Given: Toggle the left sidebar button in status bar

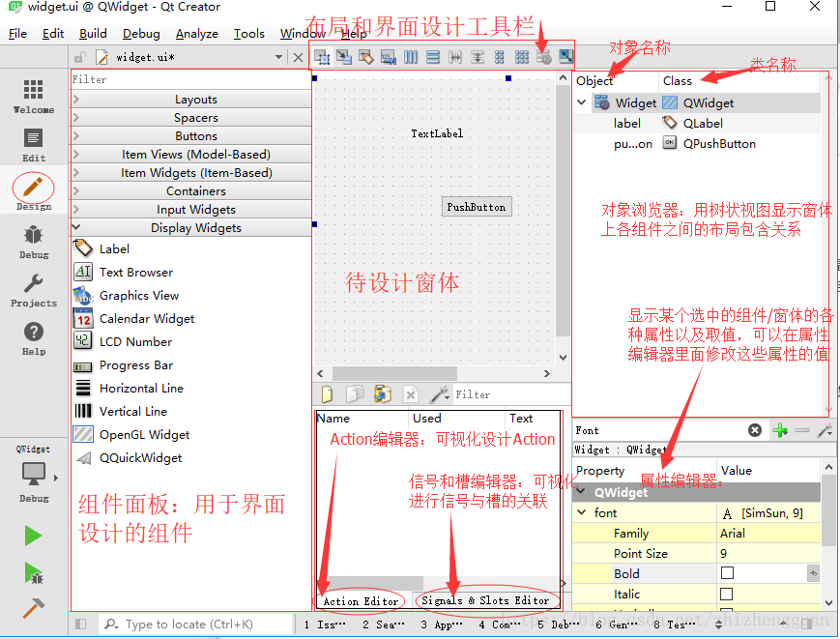Looking at the screenshot, I should [x=81, y=624].
